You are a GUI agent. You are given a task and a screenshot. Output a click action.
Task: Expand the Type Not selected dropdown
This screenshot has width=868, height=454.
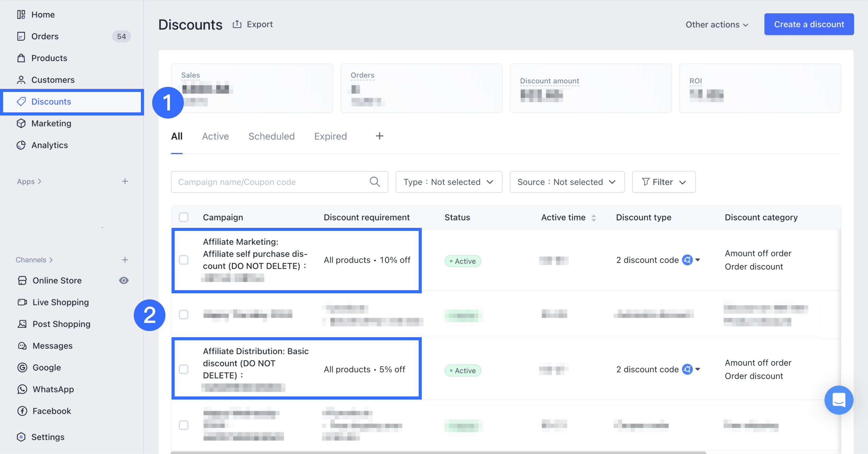coord(448,182)
